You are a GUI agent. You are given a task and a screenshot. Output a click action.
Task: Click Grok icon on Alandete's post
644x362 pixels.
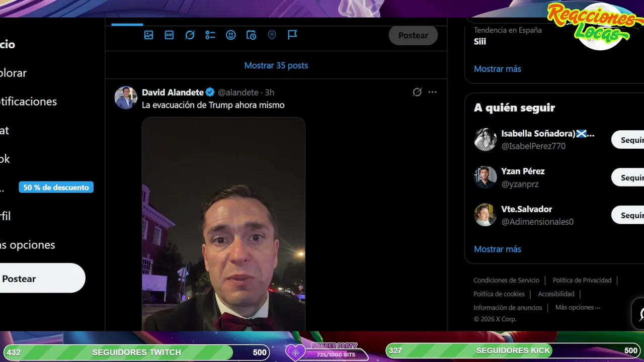[417, 92]
